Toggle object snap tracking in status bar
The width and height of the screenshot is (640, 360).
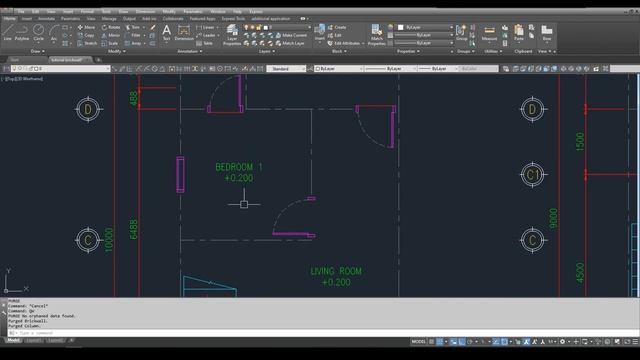click(496, 342)
